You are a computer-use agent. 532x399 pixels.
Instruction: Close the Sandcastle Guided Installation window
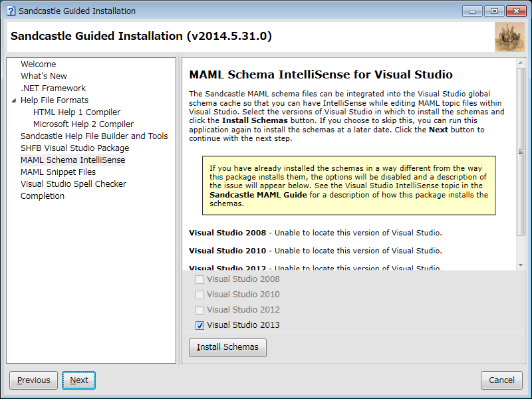click(x=516, y=11)
